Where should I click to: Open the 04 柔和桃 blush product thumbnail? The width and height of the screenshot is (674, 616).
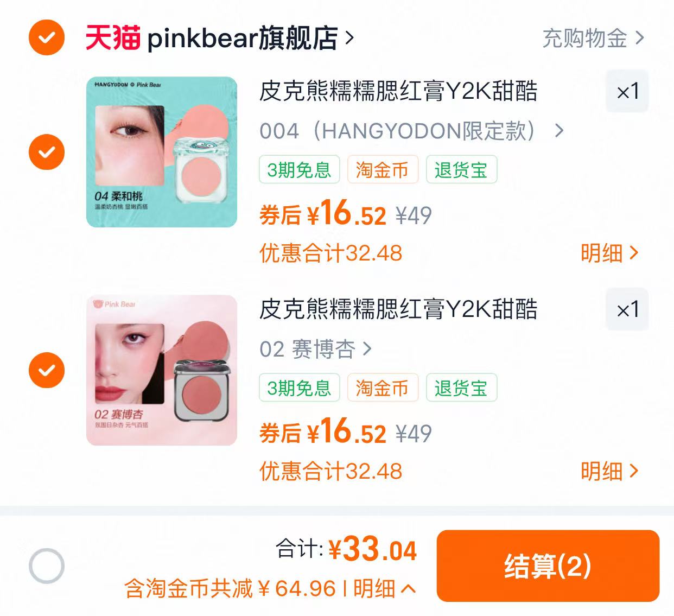[162, 152]
